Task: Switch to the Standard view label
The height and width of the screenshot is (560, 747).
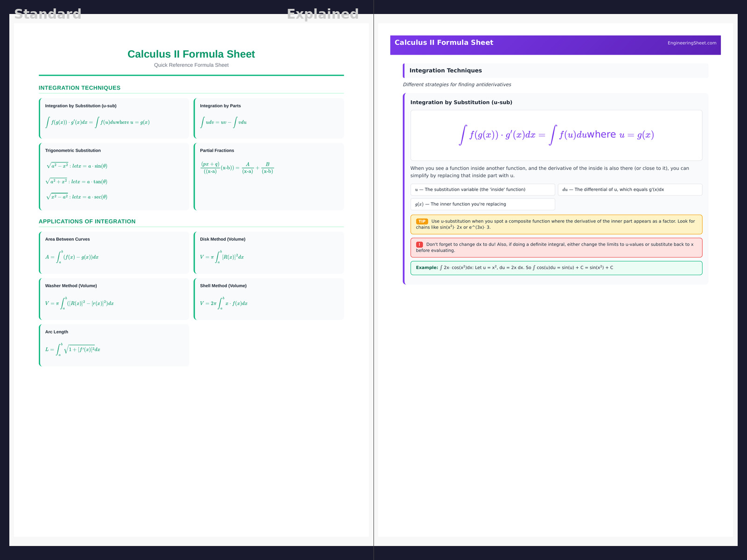Action: click(48, 14)
